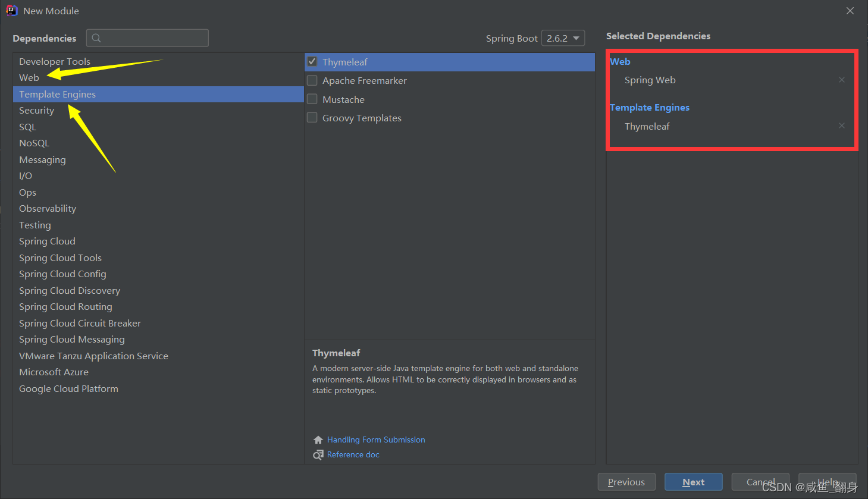Click the Next button
This screenshot has width=868, height=499.
point(694,482)
